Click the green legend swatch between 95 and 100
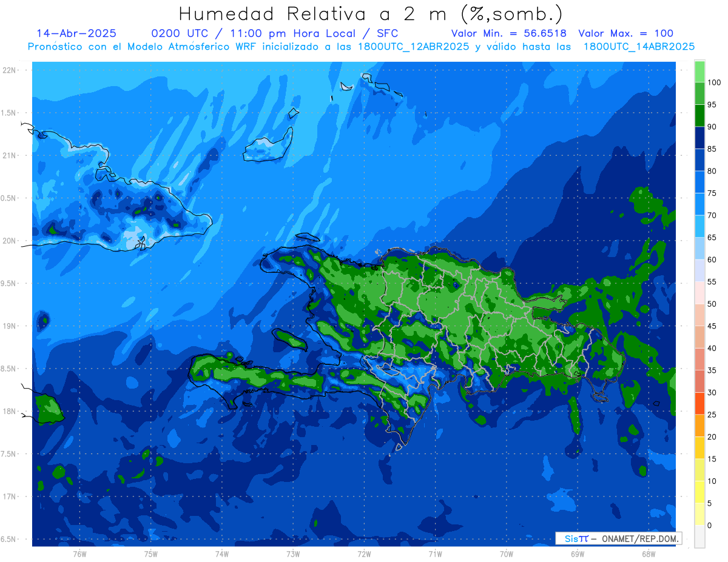 pyautogui.click(x=699, y=93)
